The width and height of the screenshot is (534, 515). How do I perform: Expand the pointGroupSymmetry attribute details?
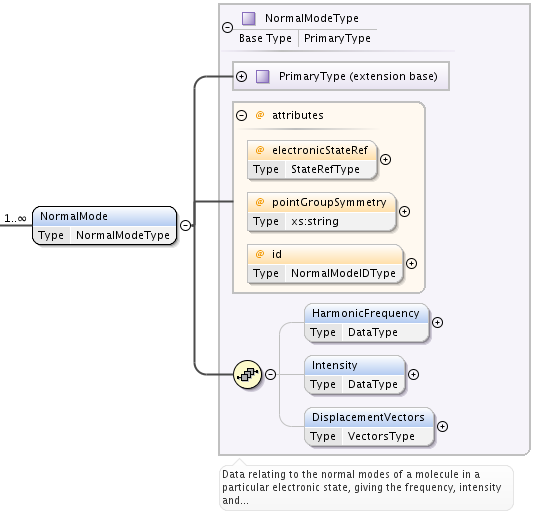pyautogui.click(x=404, y=212)
